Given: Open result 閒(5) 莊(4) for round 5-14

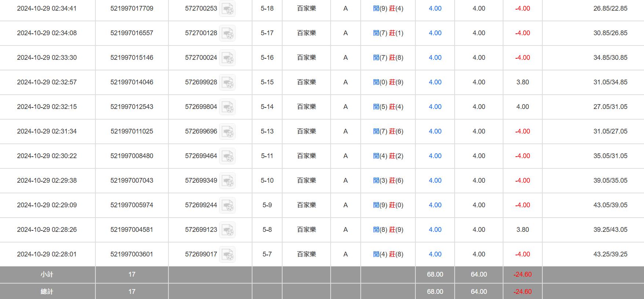Looking at the screenshot, I should pyautogui.click(x=388, y=107).
